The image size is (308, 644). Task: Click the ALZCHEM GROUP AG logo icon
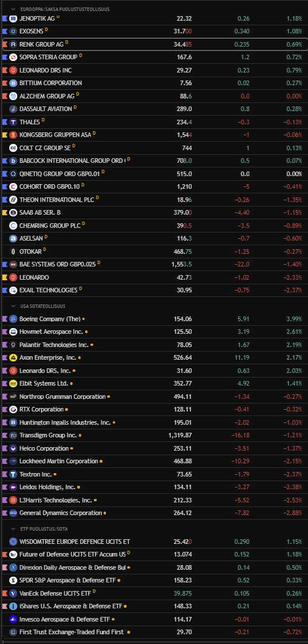(x=13, y=96)
